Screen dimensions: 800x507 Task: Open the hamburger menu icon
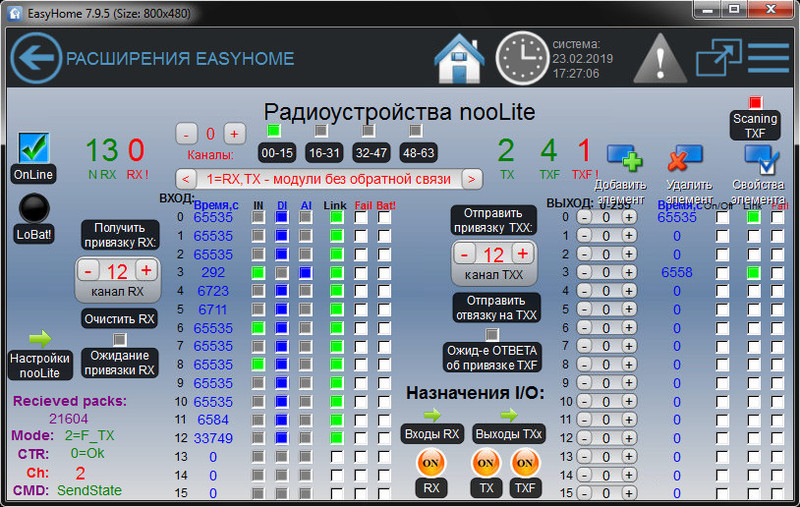click(768, 59)
